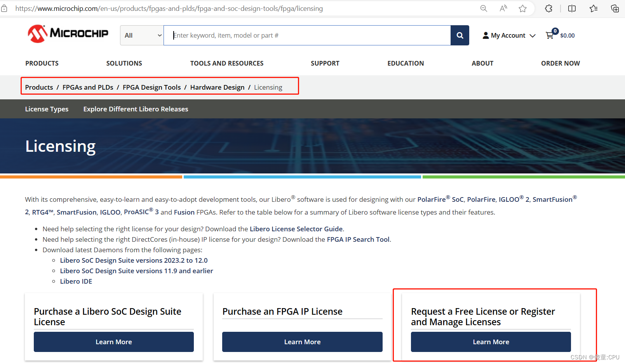
Task: Click the browser address bar URL
Action: (x=169, y=9)
